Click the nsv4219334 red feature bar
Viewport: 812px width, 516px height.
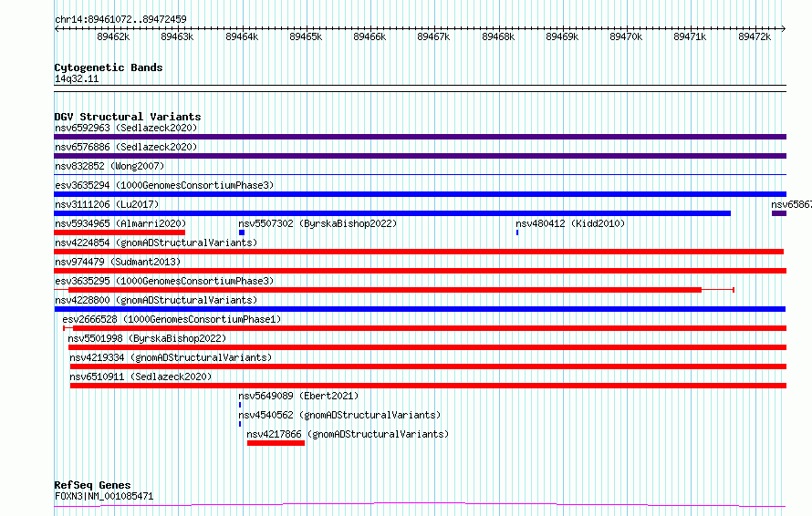pyautogui.click(x=428, y=366)
